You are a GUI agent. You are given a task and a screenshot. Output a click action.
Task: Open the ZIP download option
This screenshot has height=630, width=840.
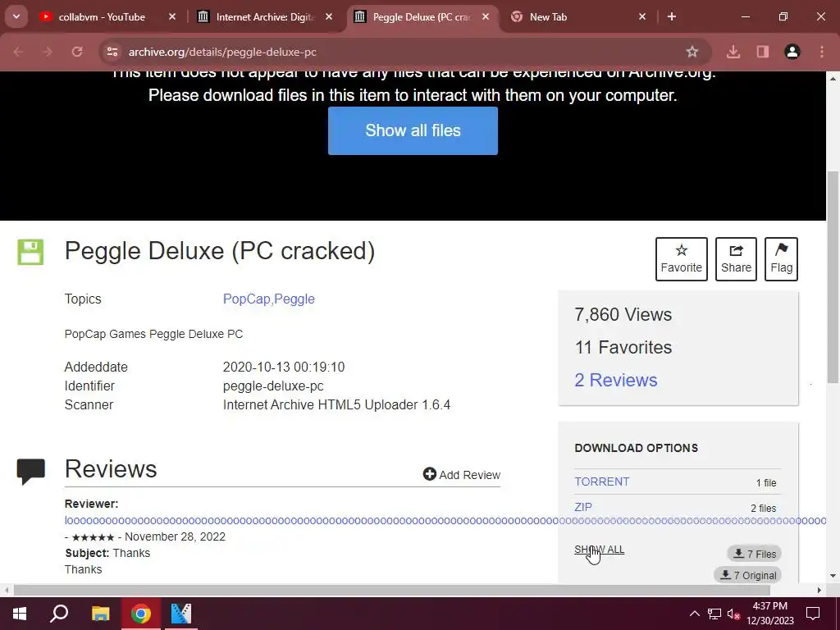(583, 507)
